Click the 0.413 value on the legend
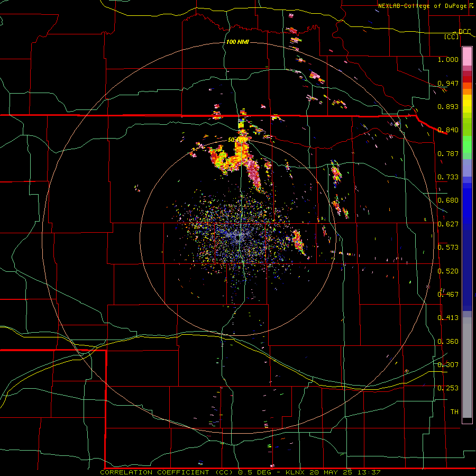This screenshot has width=476, height=476. tap(448, 318)
